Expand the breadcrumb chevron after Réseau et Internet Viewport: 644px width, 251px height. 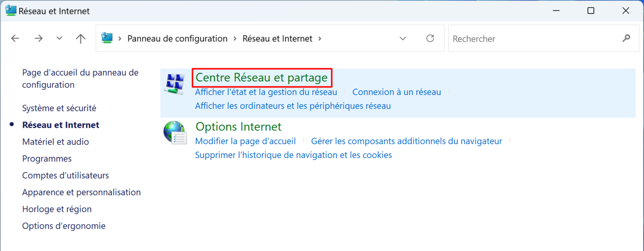click(320, 38)
